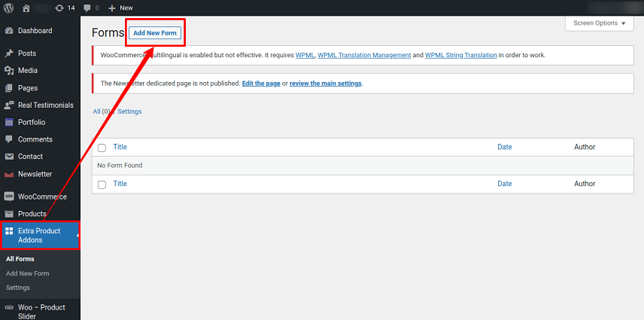Select Add New Form submenu entry
This screenshot has height=320, width=644.
28,273
